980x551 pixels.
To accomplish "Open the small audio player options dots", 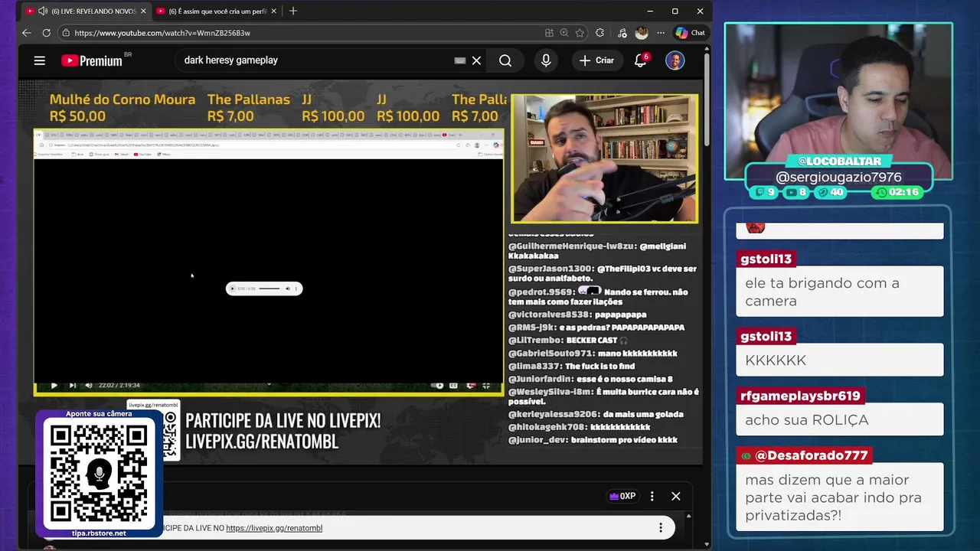I will pos(296,289).
